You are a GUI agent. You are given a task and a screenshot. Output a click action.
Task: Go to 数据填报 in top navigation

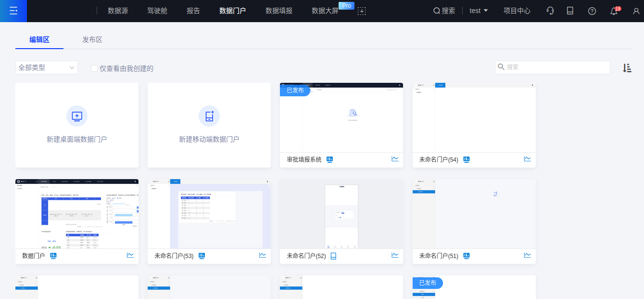[x=279, y=11]
